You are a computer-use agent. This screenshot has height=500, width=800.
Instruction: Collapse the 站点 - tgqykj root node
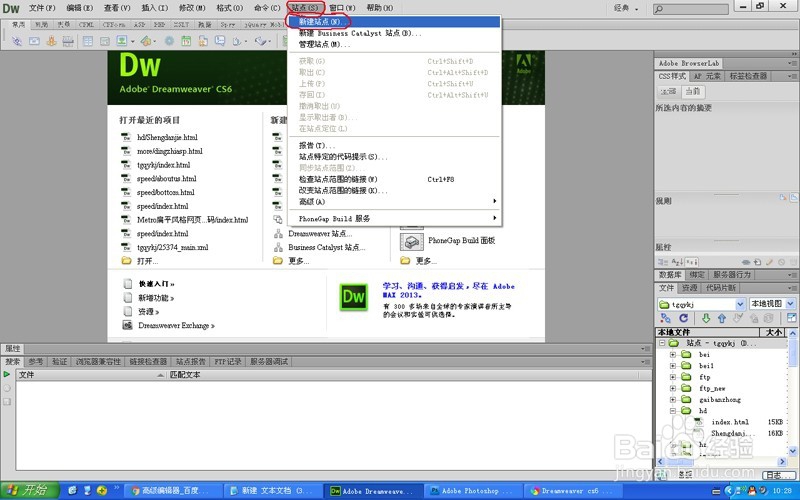662,343
